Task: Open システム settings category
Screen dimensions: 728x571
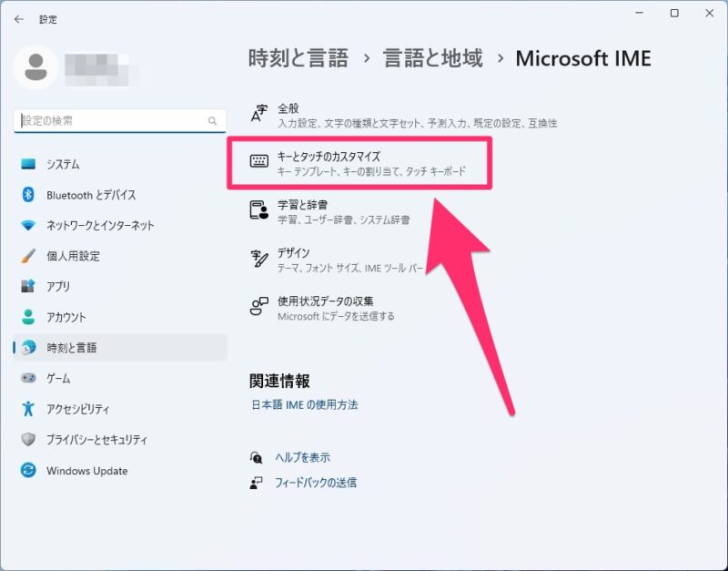Action: coord(120,164)
